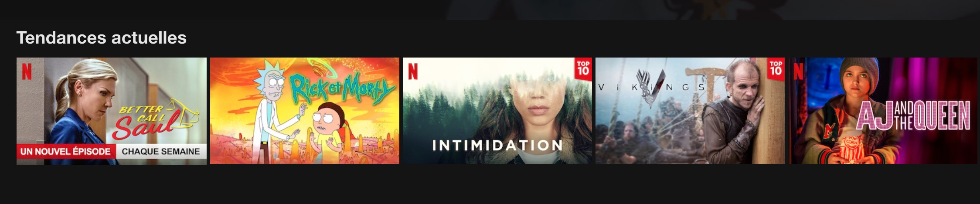The width and height of the screenshot is (980, 204).
Task: Click the Netflix N logo on AJ and the Queen
Action: click(799, 71)
